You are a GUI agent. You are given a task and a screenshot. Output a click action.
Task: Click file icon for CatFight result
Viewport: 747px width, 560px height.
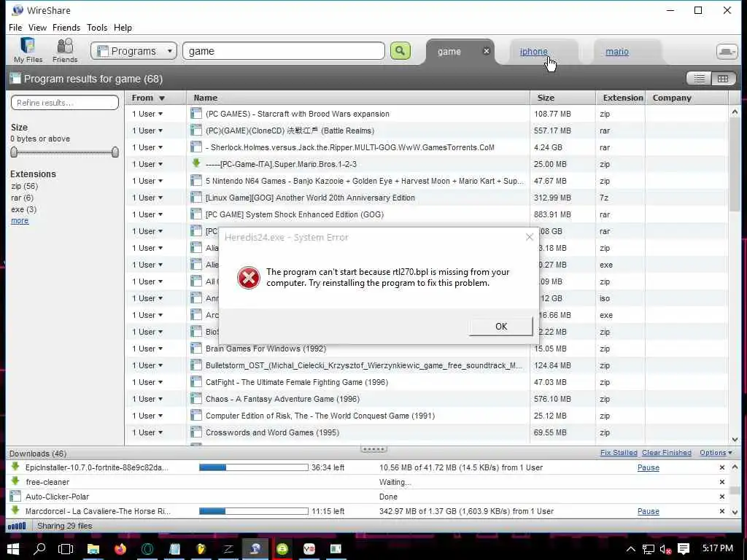pos(196,381)
